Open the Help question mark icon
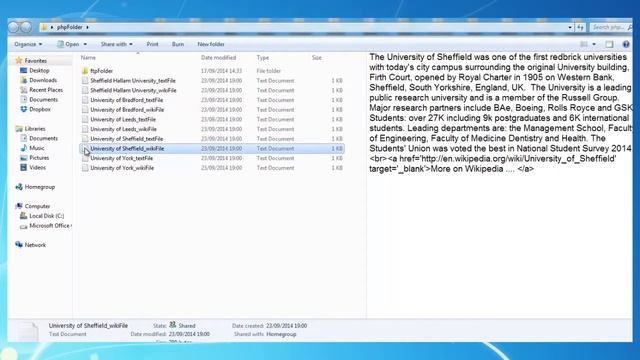The width and height of the screenshot is (640, 360). tap(626, 44)
